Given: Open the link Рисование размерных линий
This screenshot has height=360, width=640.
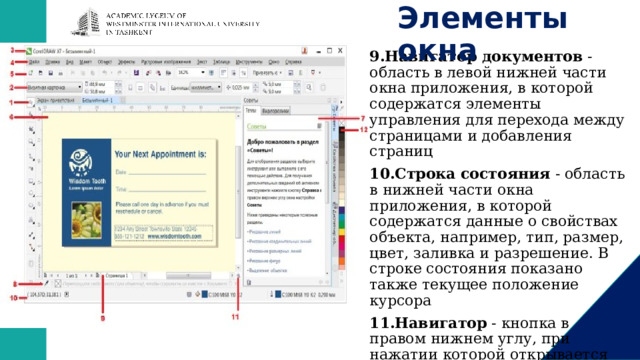Looking at the screenshot, I should (274, 251).
